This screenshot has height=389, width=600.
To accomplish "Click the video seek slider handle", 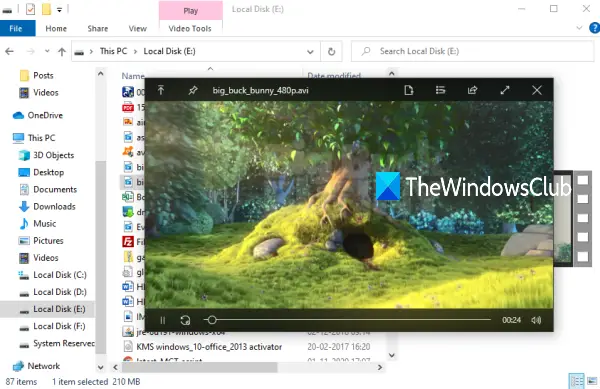I will pyautogui.click(x=212, y=320).
